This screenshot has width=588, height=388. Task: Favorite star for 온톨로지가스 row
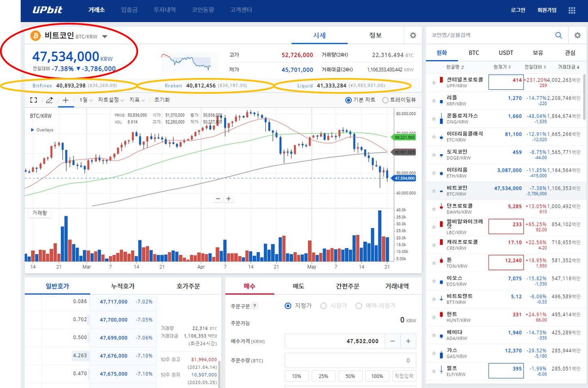pyautogui.click(x=434, y=119)
